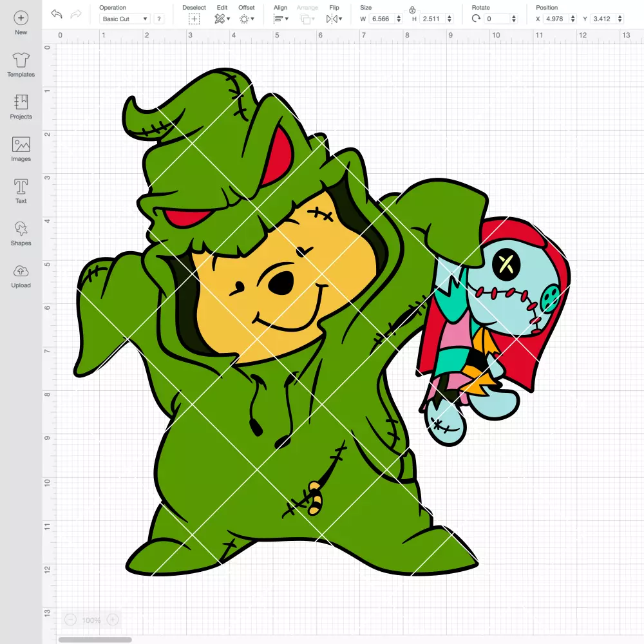Expand the Offset dropdown arrow
Image resolution: width=644 pixels, height=644 pixels.
point(252,19)
